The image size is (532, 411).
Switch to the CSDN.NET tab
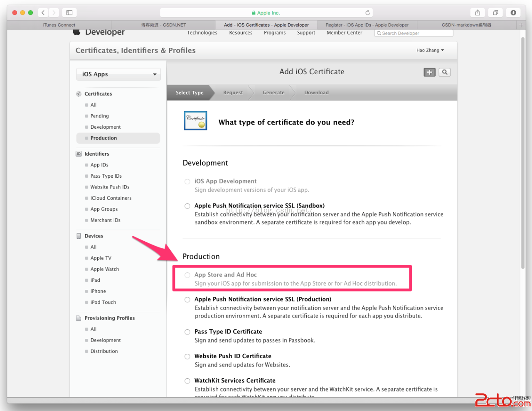pos(163,25)
